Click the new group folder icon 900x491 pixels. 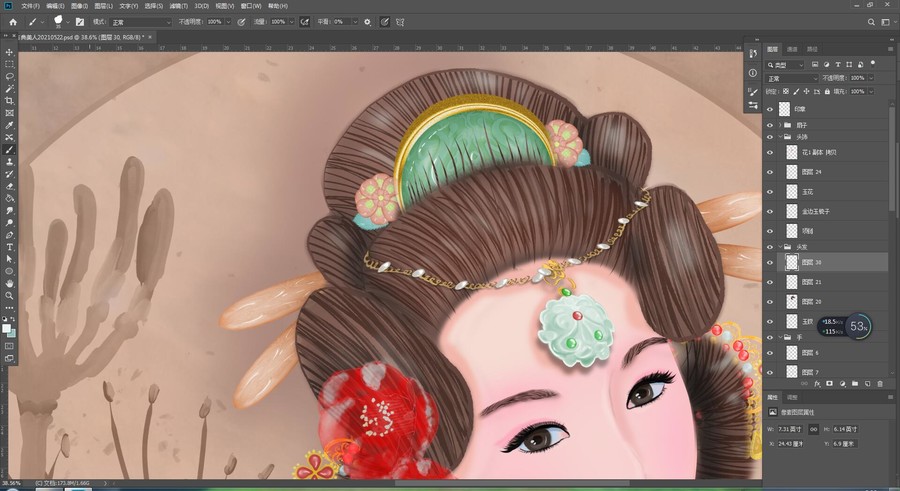tap(855, 384)
